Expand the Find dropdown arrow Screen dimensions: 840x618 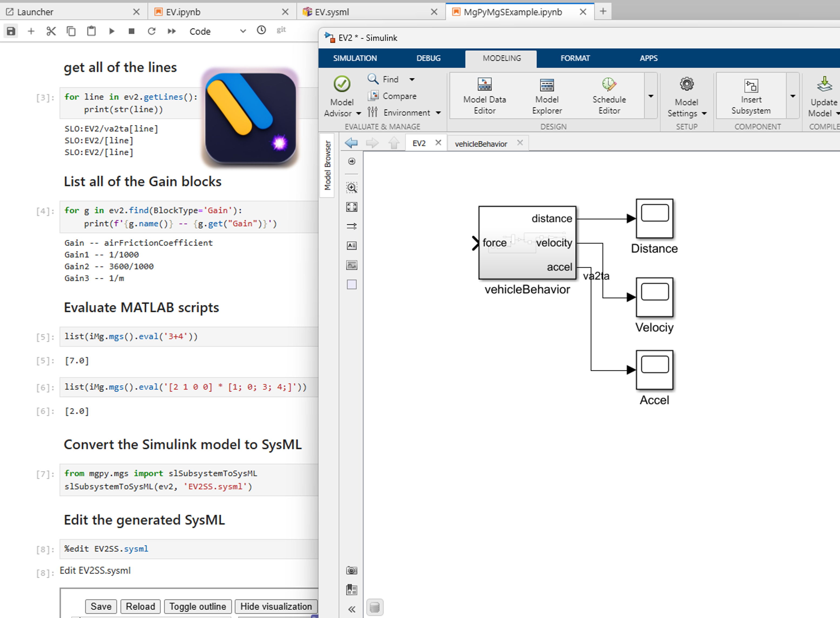click(x=412, y=79)
